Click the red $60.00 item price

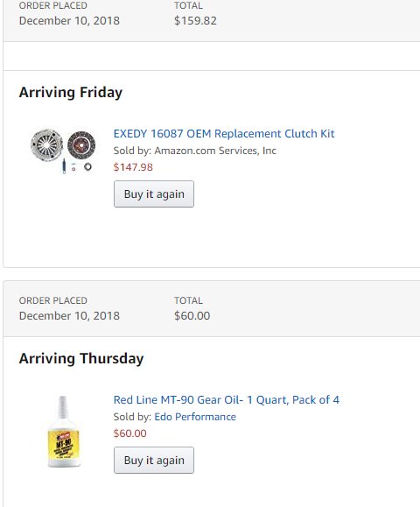point(129,433)
